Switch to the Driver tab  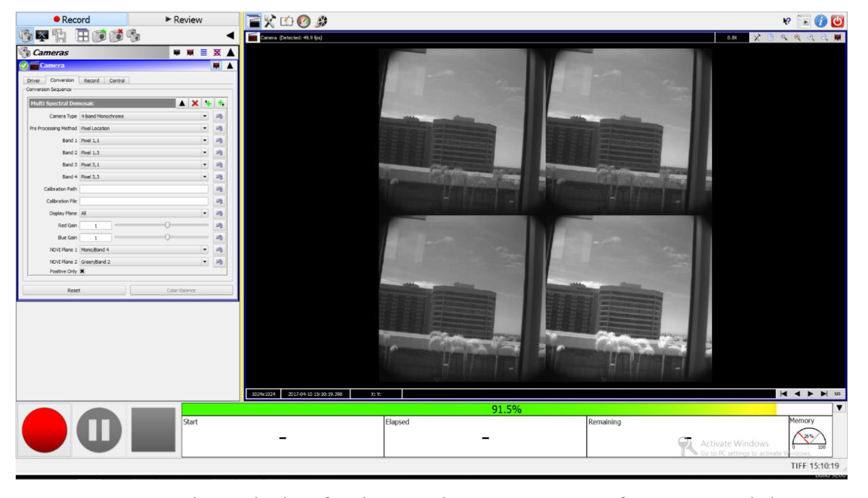(x=33, y=81)
